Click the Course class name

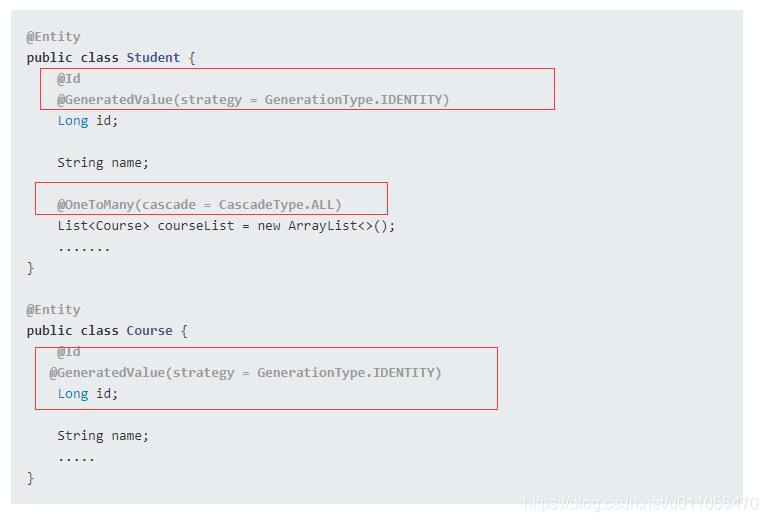[149, 331]
